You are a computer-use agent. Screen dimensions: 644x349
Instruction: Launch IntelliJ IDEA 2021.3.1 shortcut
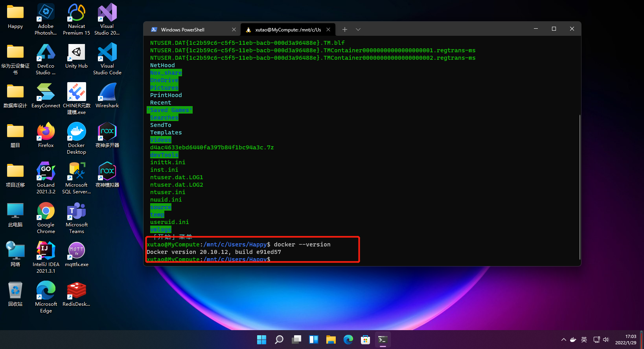pos(46,257)
